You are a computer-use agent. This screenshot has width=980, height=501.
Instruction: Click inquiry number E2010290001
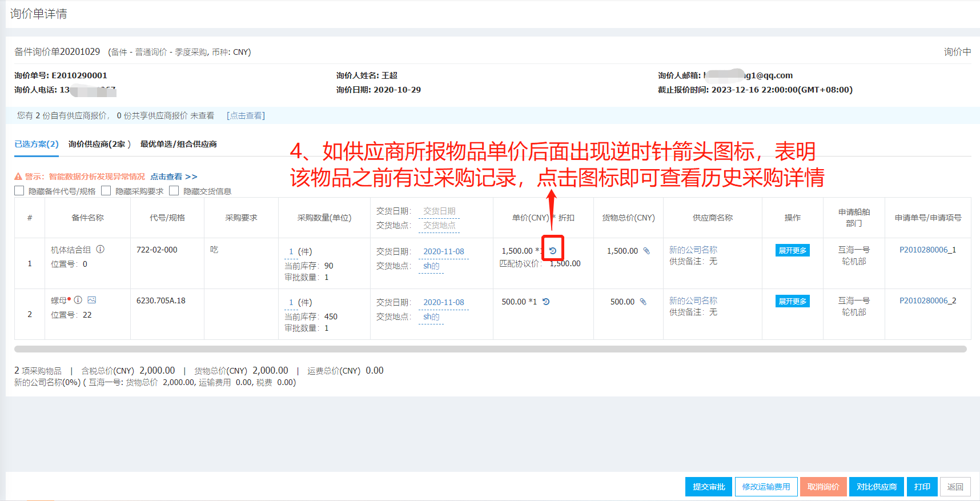pos(79,75)
